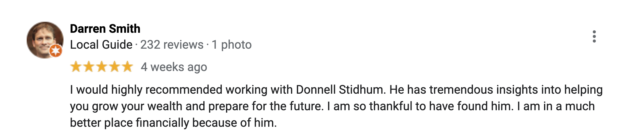Viewport: 644px width, 139px height.
Task: Select the fourth rating star
Action: coord(114,67)
